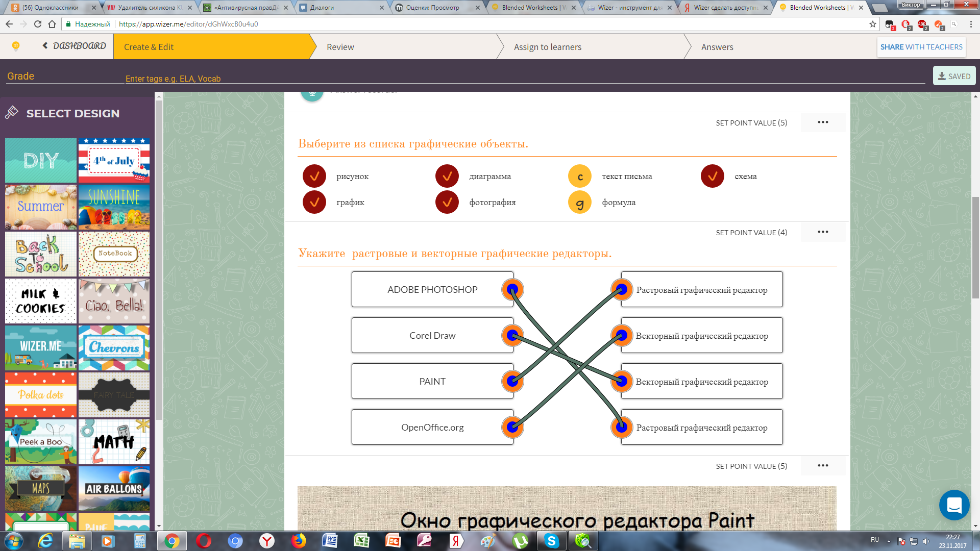
Task: Toggle the 'диаграмма' answer checkmark
Action: tap(447, 177)
